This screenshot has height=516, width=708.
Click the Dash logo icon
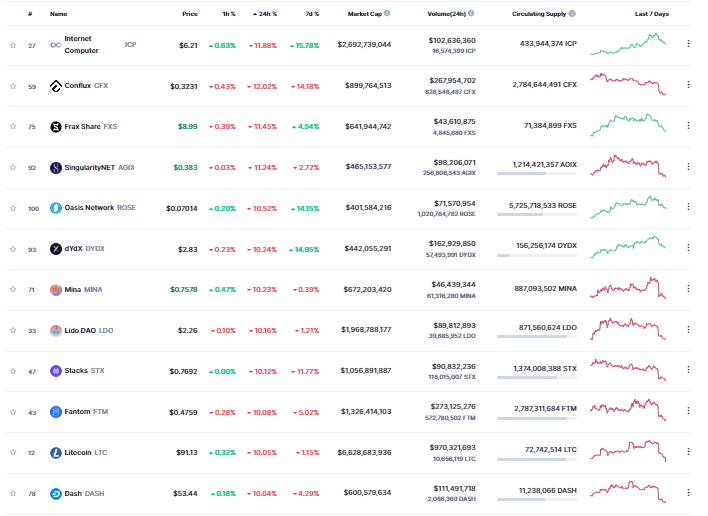[x=56, y=494]
